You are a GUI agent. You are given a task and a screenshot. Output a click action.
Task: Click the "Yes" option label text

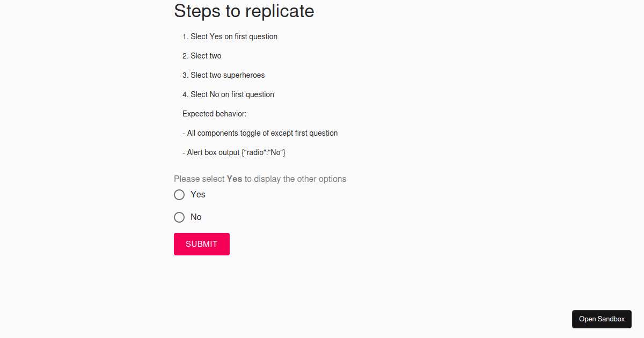pos(198,195)
